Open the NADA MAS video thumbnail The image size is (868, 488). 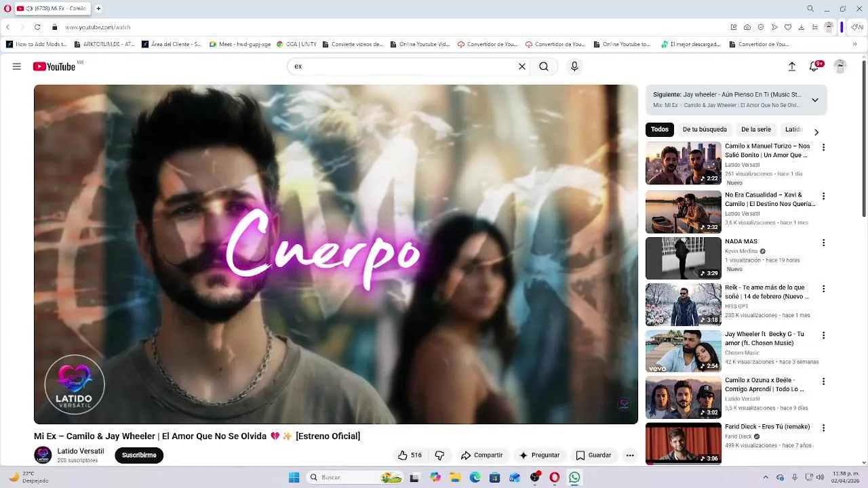(684, 258)
